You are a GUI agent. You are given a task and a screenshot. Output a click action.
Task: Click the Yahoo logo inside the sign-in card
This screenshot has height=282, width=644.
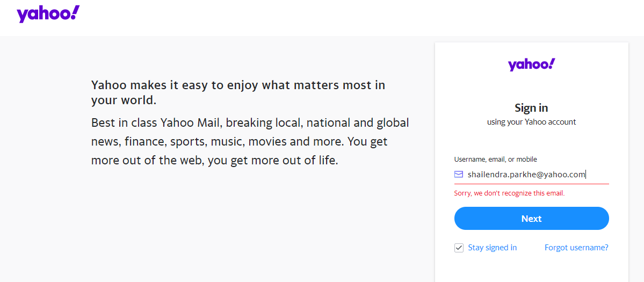click(x=531, y=64)
